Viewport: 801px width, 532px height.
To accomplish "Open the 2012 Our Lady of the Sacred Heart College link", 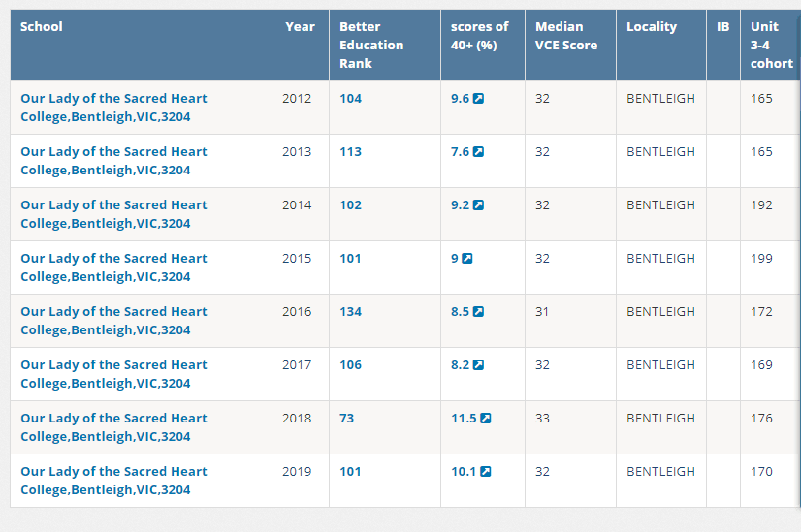I will (x=113, y=108).
